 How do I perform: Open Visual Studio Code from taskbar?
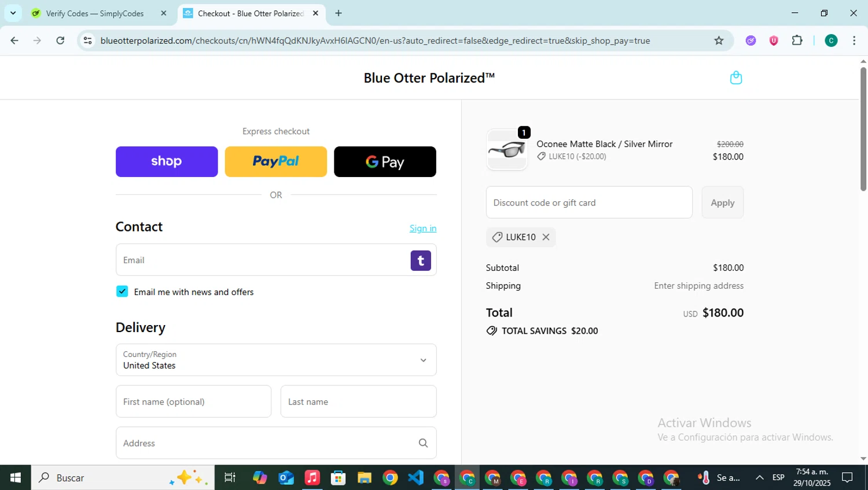coord(415,478)
